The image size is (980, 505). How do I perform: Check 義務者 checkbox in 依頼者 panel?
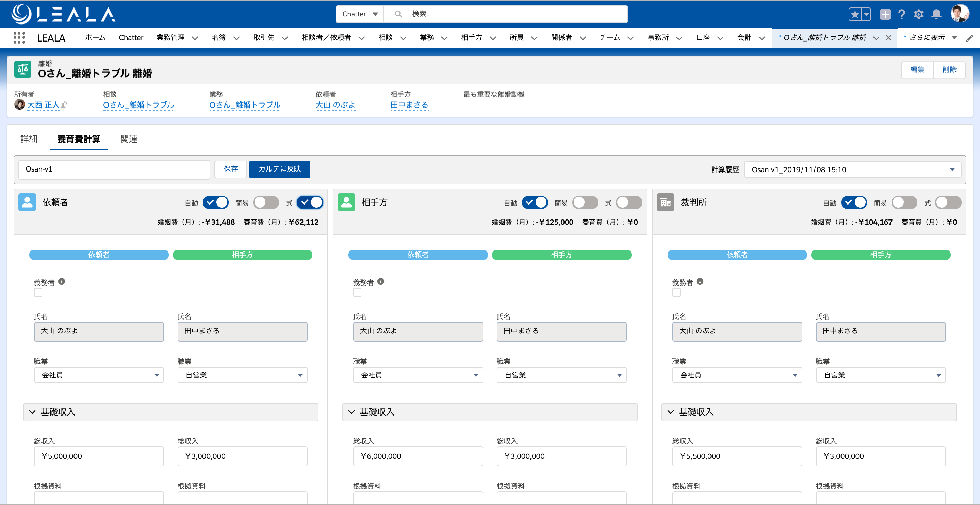[38, 292]
